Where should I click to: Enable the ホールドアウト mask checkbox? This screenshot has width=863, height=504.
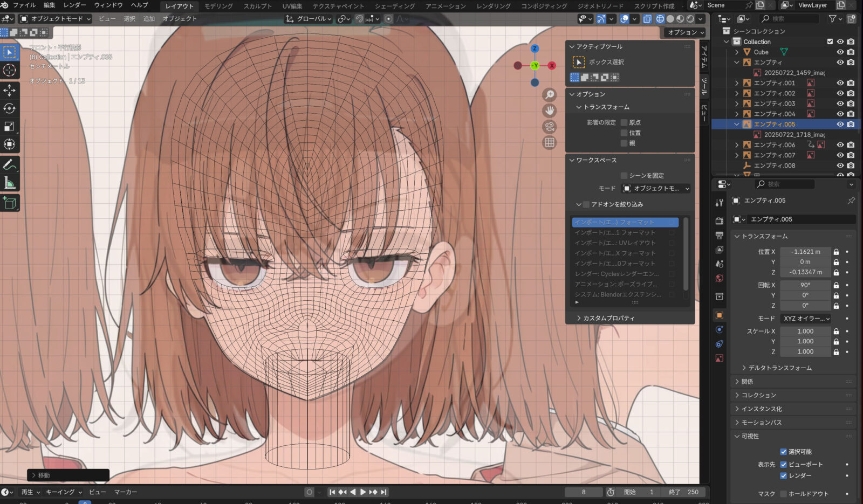tap(784, 494)
